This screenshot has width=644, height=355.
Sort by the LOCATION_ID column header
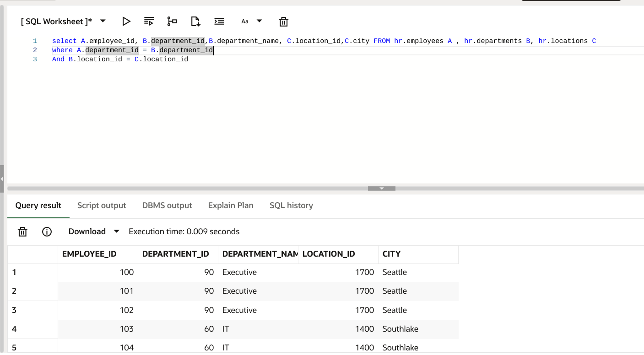point(338,254)
